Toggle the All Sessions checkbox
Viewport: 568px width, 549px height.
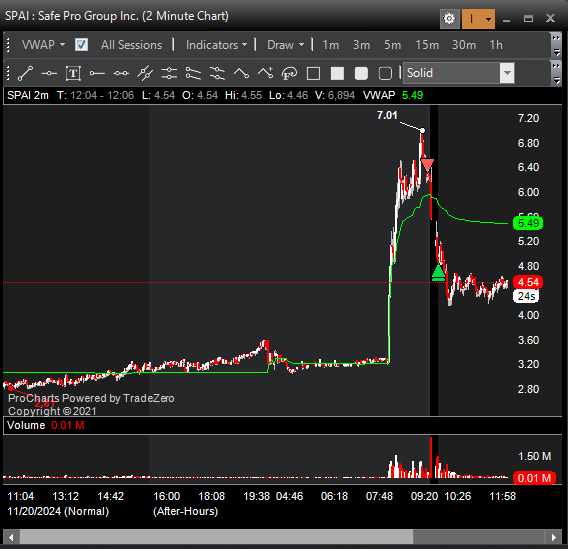tap(81, 45)
